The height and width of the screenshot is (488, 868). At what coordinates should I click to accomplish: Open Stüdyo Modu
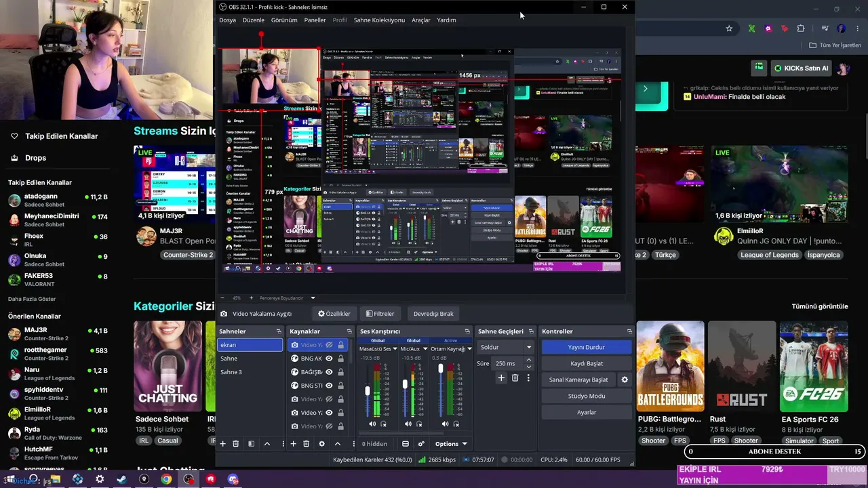(x=587, y=396)
